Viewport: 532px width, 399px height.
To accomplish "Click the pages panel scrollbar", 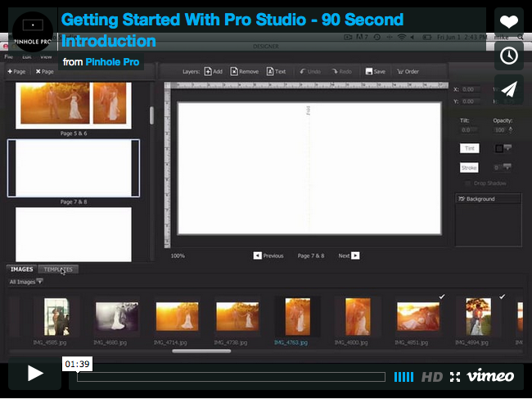I will [x=151, y=115].
